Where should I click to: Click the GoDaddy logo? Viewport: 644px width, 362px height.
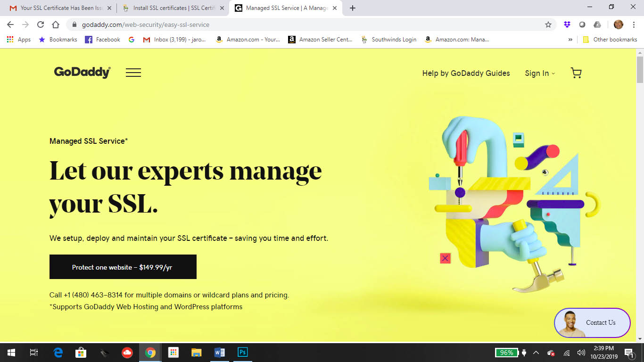pyautogui.click(x=82, y=72)
